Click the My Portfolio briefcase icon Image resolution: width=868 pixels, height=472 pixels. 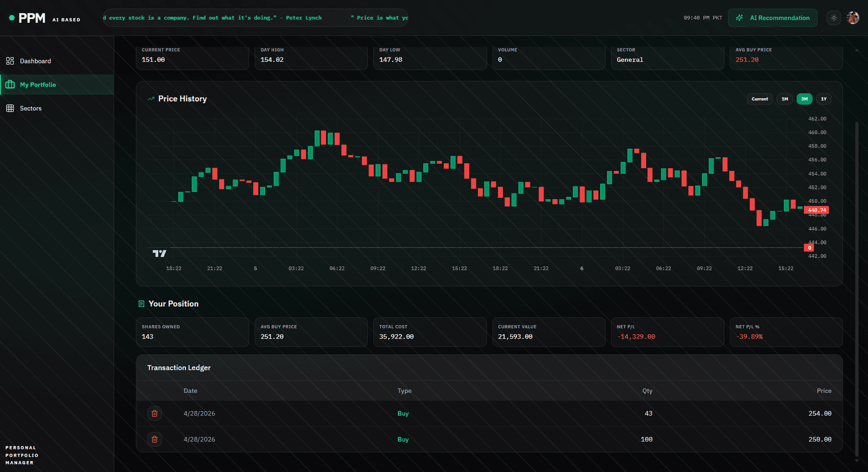click(10, 85)
